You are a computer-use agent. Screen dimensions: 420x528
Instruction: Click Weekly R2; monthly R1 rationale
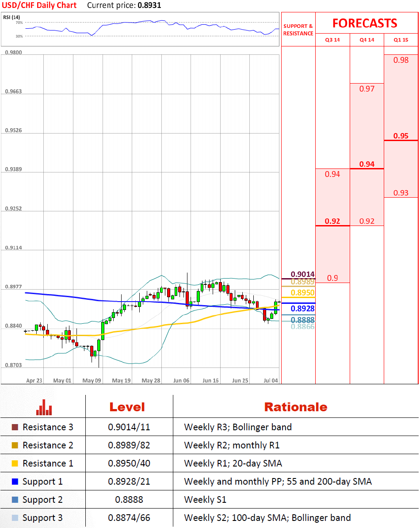(232, 445)
